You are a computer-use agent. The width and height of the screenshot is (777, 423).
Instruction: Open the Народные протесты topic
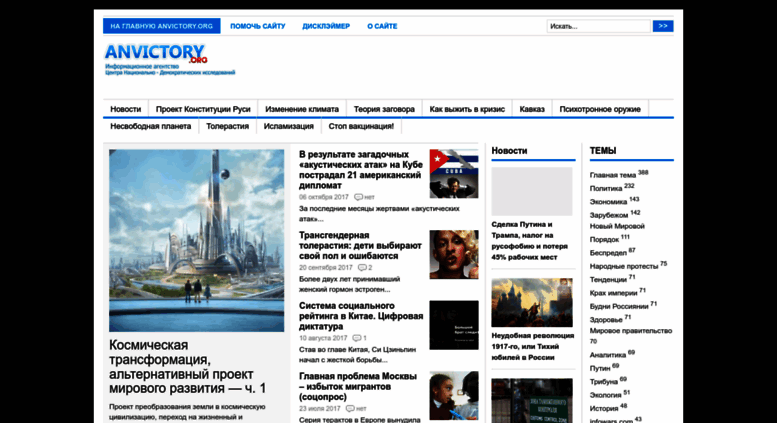[x=623, y=266]
